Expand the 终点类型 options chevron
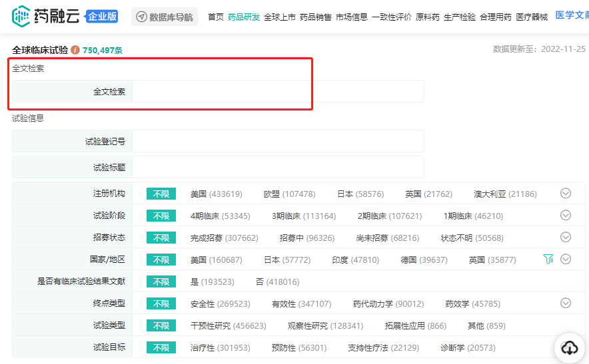Viewport: 589px width, 364px height. (x=566, y=303)
